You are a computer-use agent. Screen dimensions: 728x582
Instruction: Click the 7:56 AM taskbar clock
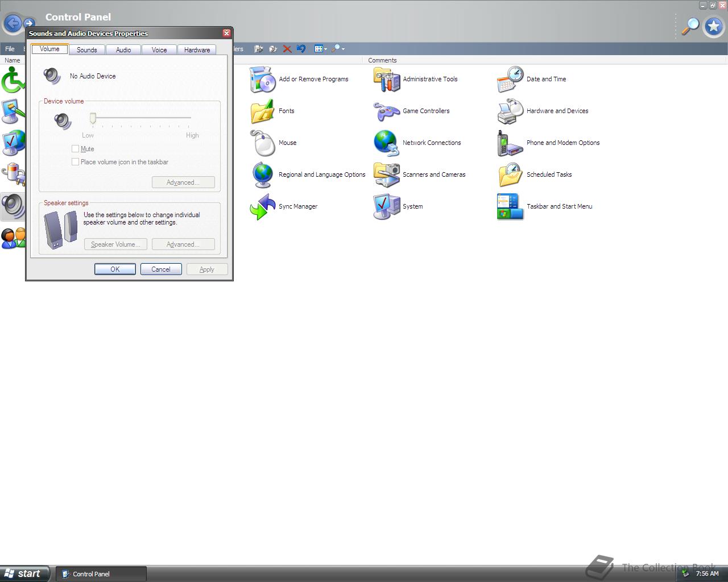[708, 574]
